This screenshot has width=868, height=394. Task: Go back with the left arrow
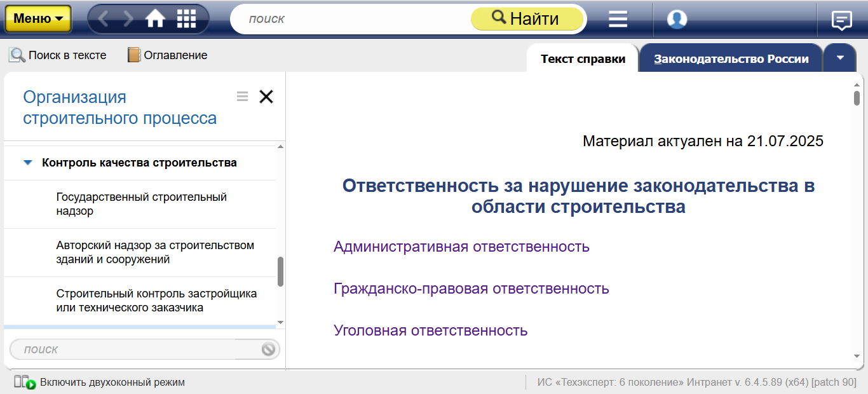coord(104,19)
